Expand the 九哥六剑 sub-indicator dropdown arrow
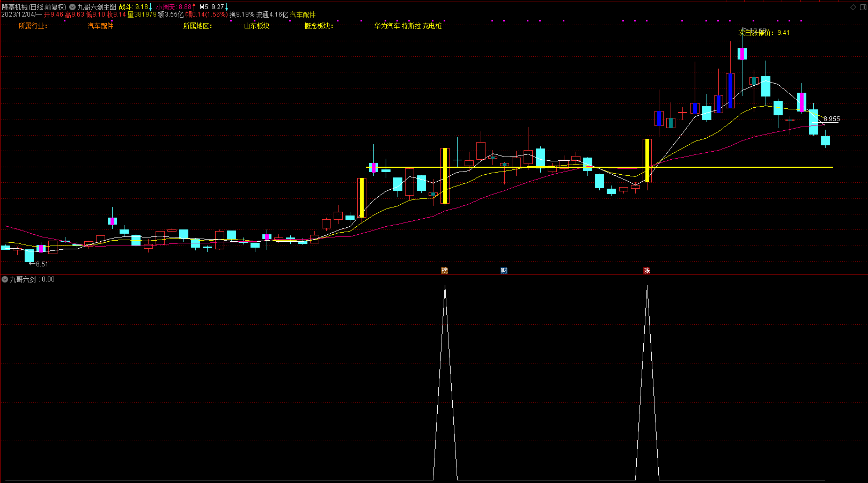 click(5, 279)
